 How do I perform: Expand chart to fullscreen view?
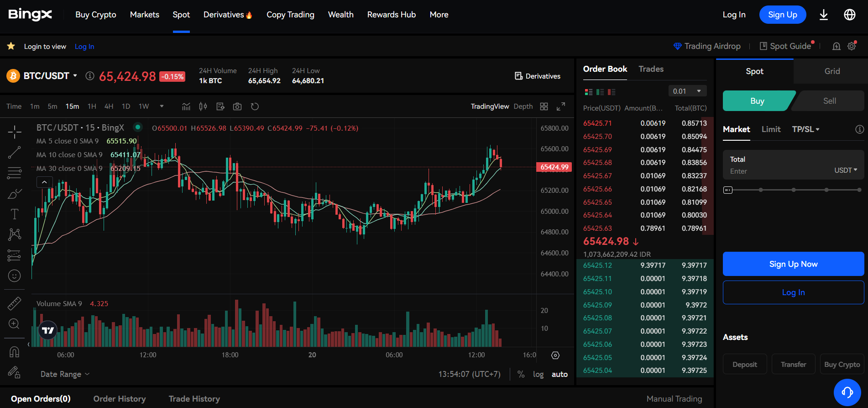pyautogui.click(x=561, y=106)
